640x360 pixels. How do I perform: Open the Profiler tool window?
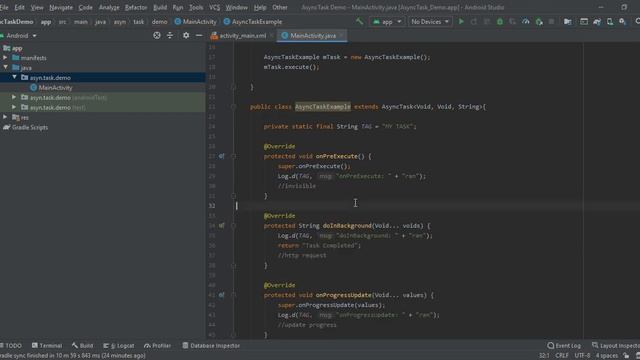click(x=158, y=346)
